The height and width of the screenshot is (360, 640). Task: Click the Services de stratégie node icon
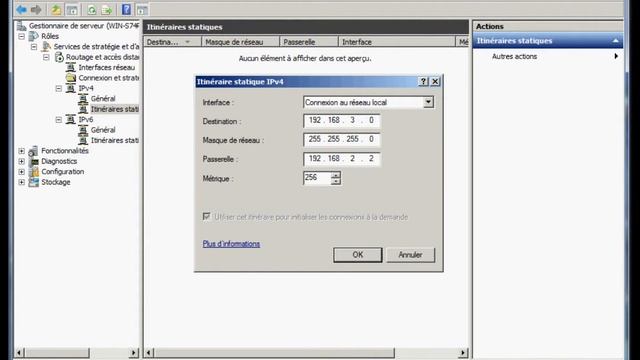[47, 47]
